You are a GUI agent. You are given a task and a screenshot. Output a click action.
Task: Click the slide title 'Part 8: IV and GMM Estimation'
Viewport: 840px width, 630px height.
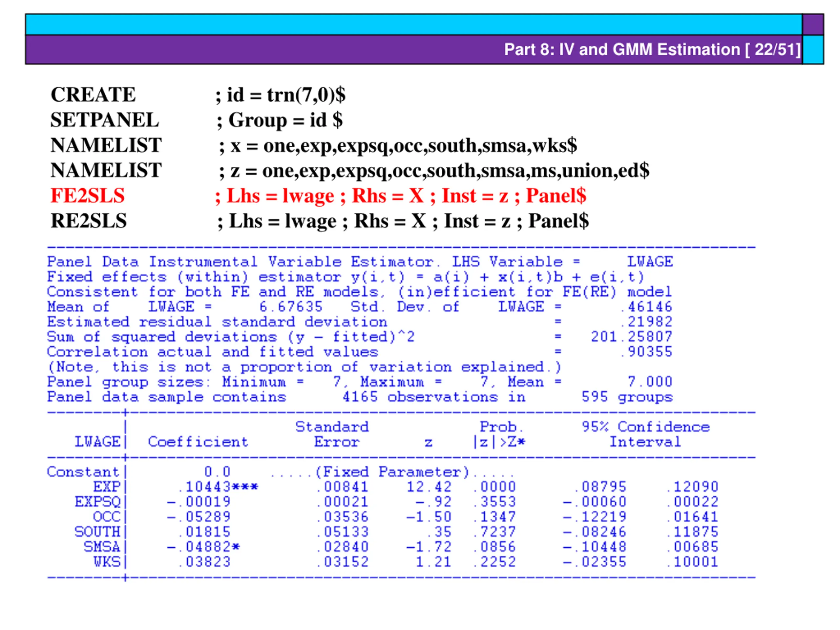point(622,50)
